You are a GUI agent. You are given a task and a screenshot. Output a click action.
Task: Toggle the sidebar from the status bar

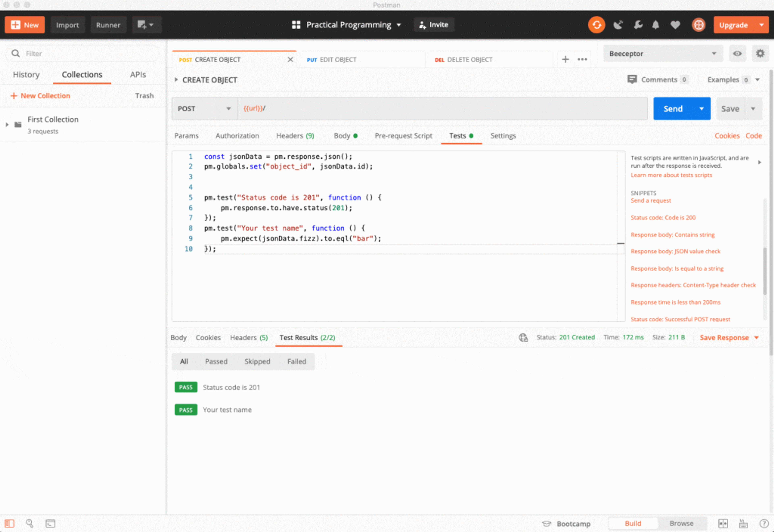pyautogui.click(x=9, y=523)
